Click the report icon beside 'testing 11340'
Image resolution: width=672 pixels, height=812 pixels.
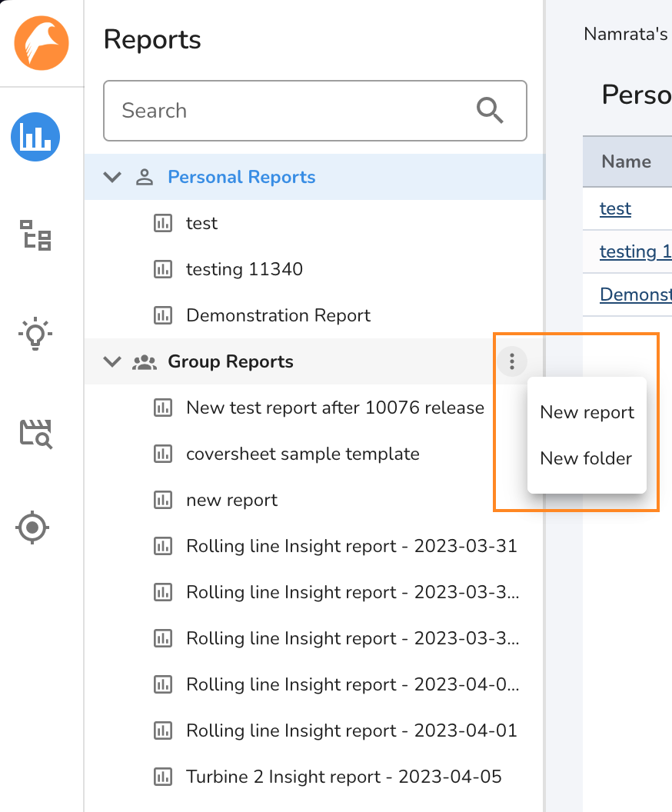click(163, 269)
